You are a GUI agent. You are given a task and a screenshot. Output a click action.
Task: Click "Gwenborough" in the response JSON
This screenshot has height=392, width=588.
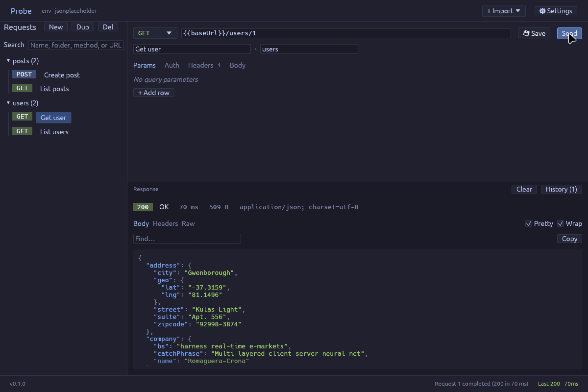coord(211,273)
